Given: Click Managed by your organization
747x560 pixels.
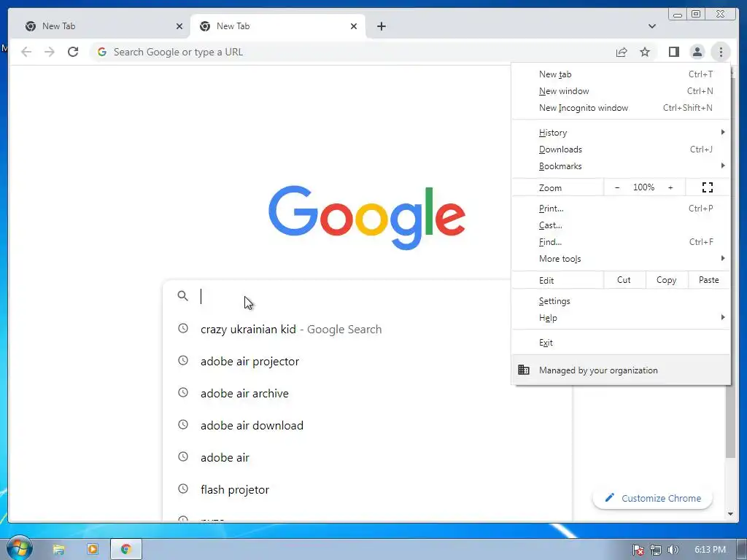Looking at the screenshot, I should [621, 370].
